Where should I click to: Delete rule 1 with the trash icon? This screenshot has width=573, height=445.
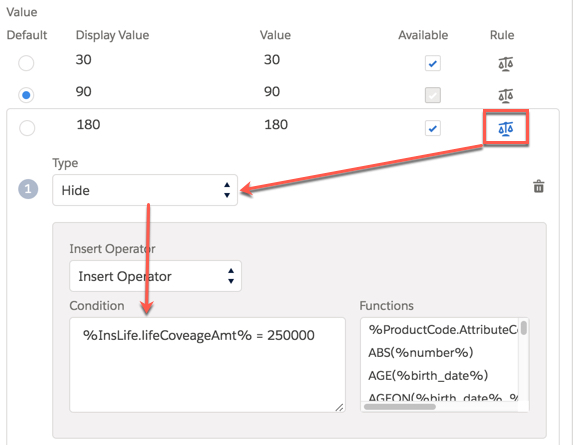coord(539,186)
